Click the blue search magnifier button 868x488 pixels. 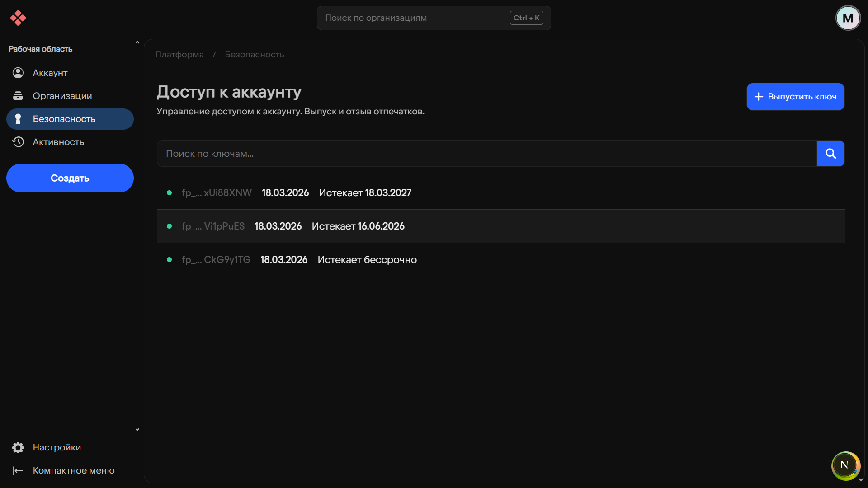(x=830, y=154)
